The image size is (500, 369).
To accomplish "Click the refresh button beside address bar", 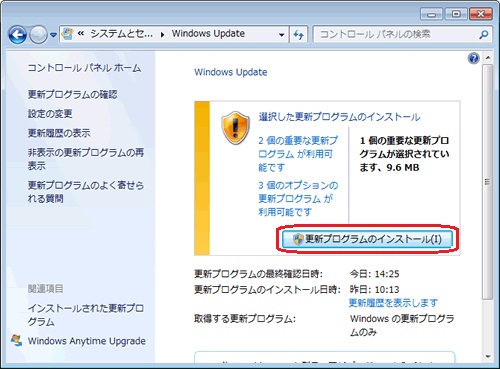I will (x=298, y=34).
